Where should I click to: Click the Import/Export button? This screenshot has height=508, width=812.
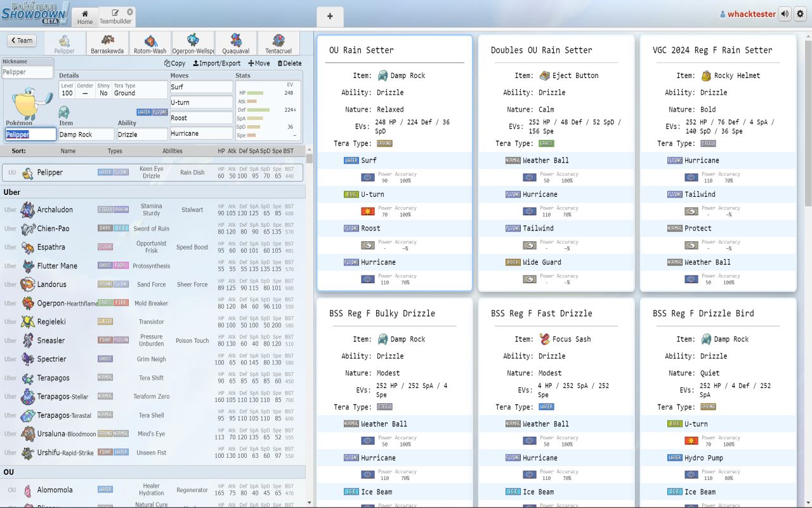[217, 63]
